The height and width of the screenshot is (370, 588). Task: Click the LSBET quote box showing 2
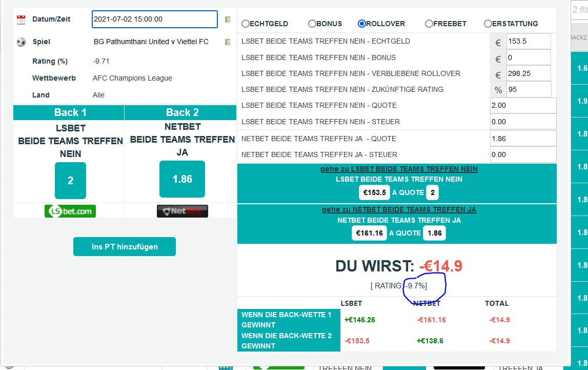432,192
